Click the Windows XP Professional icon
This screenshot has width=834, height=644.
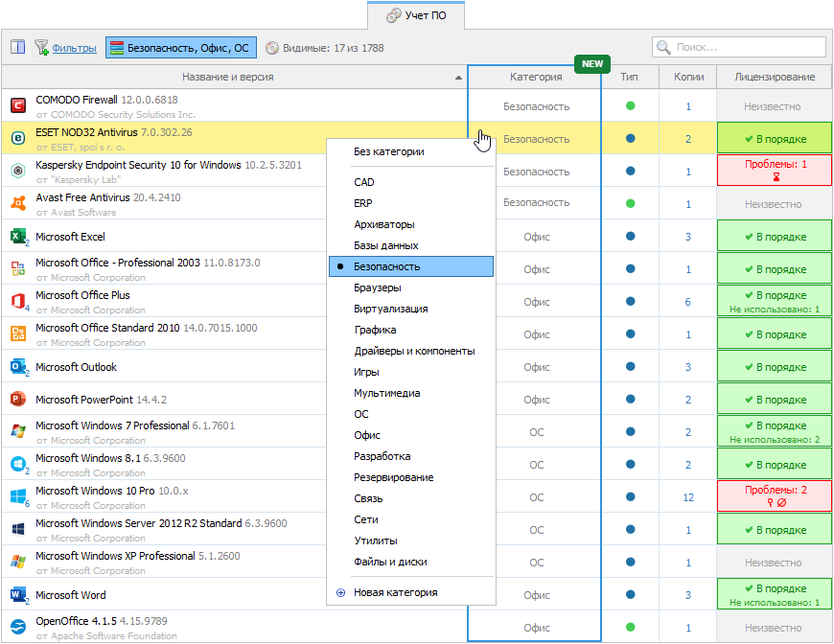tap(18, 562)
